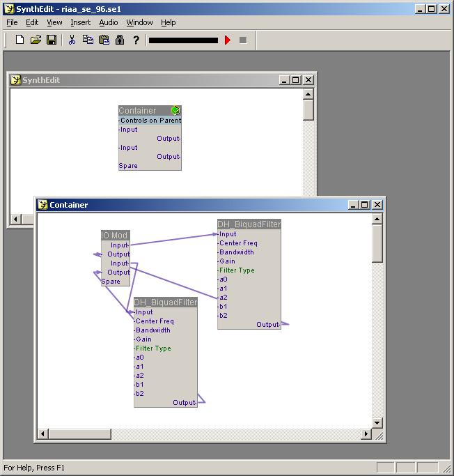
Task: Click Output pin on upper-right BiquadFilter
Action: [x=268, y=325]
